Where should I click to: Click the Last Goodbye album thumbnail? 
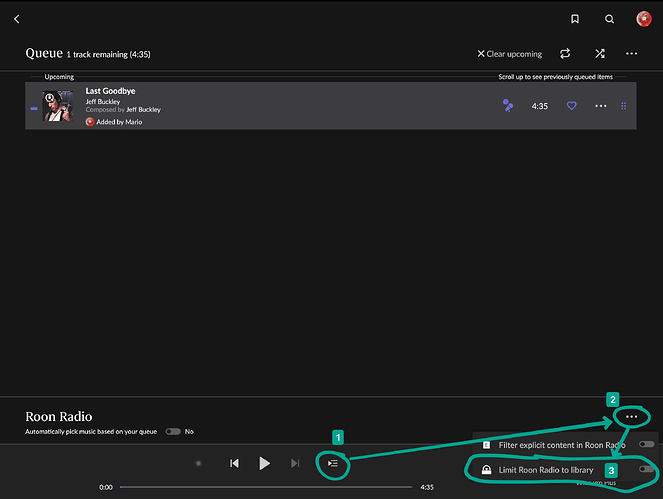(58, 106)
